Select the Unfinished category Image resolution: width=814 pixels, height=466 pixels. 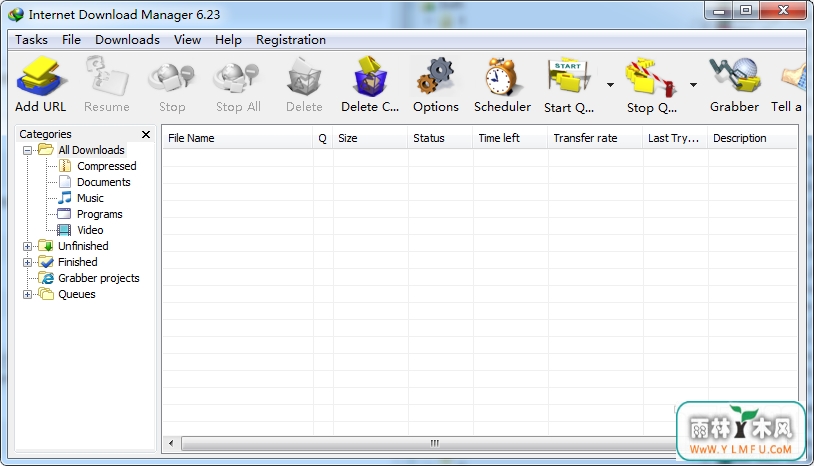(83, 246)
